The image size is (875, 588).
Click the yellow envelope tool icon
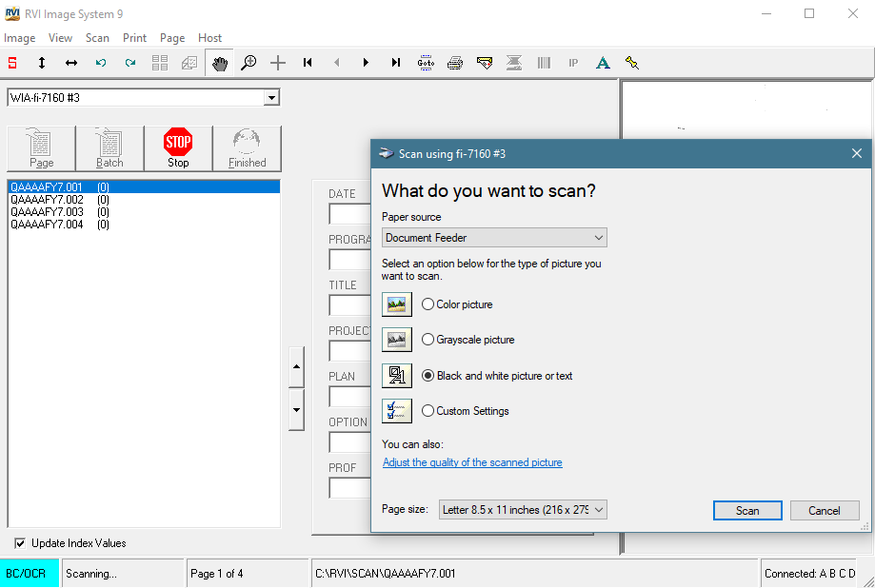[x=485, y=63]
